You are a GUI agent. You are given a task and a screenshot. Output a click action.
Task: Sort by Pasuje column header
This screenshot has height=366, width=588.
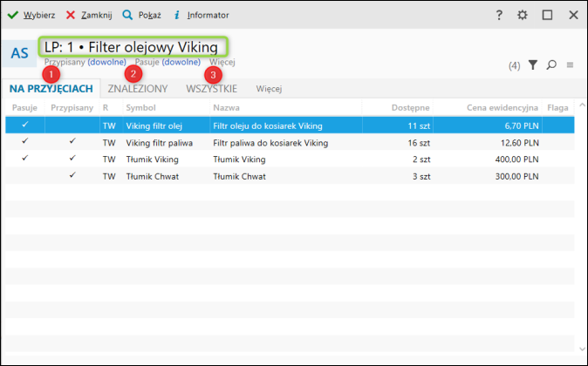(24, 107)
